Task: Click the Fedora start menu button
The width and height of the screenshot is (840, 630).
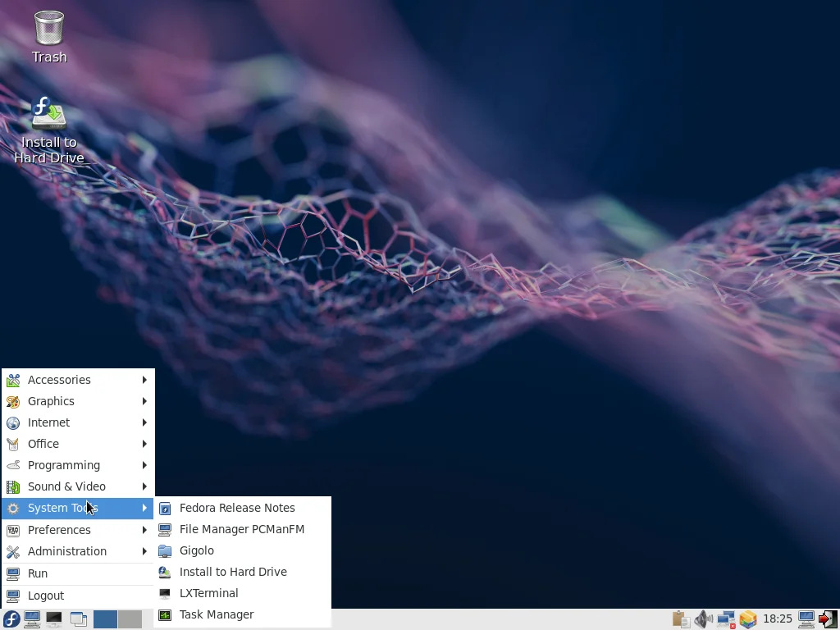Action: pyautogui.click(x=11, y=619)
